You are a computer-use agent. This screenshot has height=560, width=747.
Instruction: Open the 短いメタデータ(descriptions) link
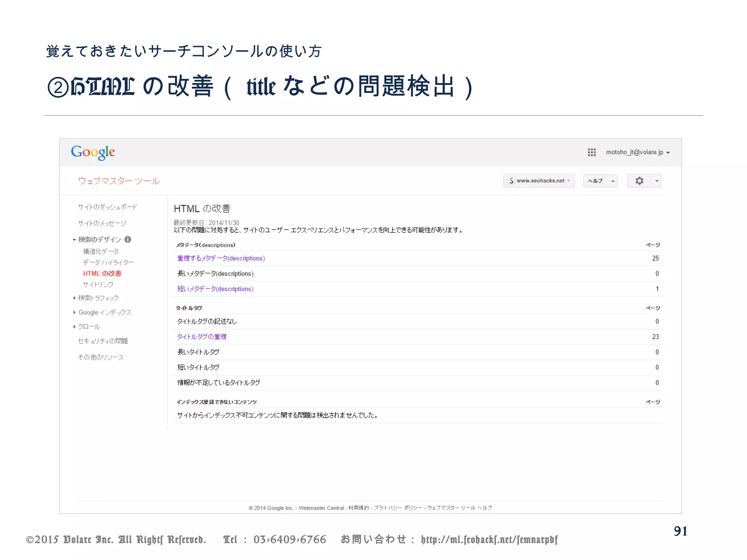(215, 289)
